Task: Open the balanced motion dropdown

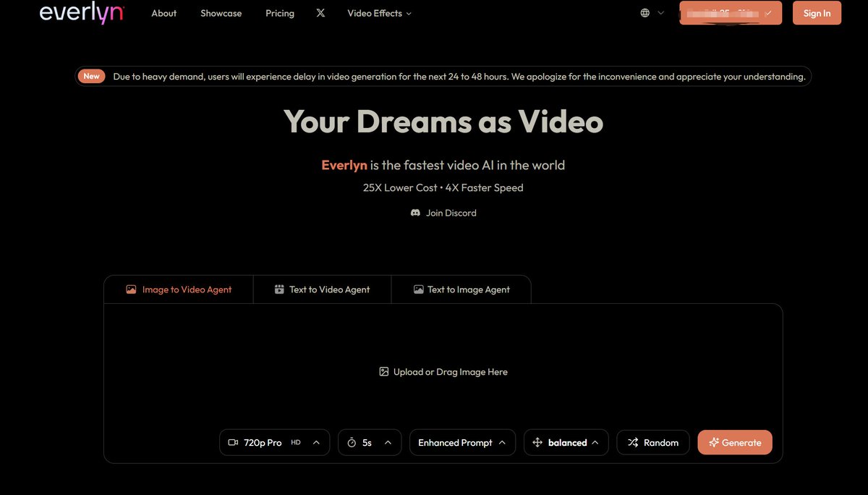Action: pyautogui.click(x=566, y=442)
